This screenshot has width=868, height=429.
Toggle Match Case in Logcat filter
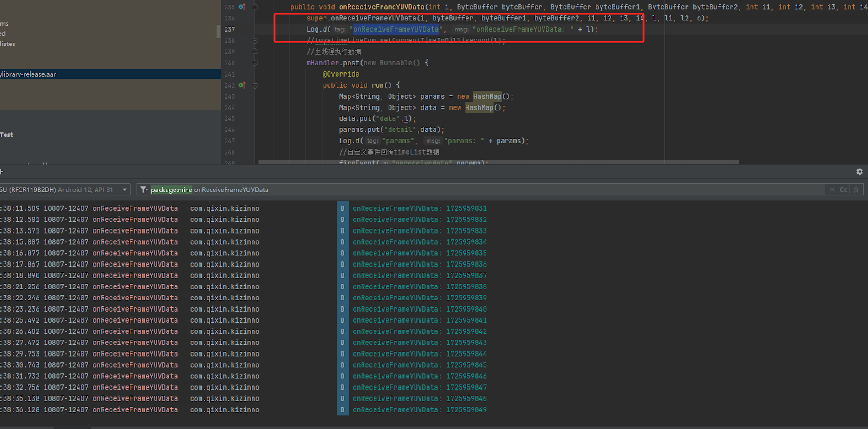point(843,189)
